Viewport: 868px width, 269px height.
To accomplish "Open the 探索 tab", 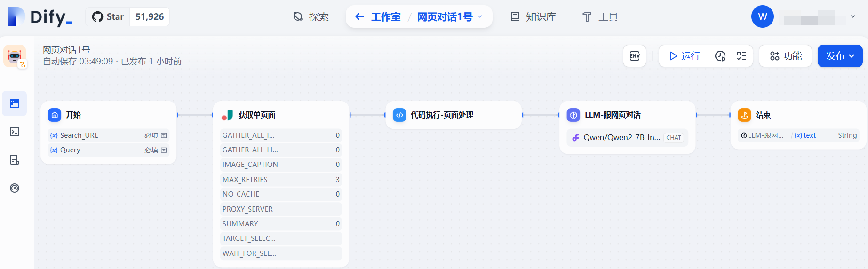I will (311, 17).
